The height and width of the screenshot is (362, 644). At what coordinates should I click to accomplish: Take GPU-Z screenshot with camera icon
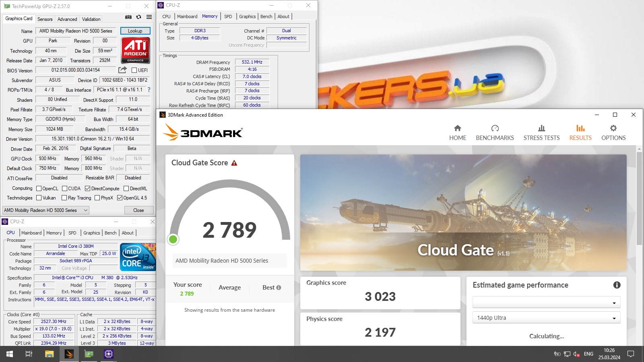tap(128, 17)
